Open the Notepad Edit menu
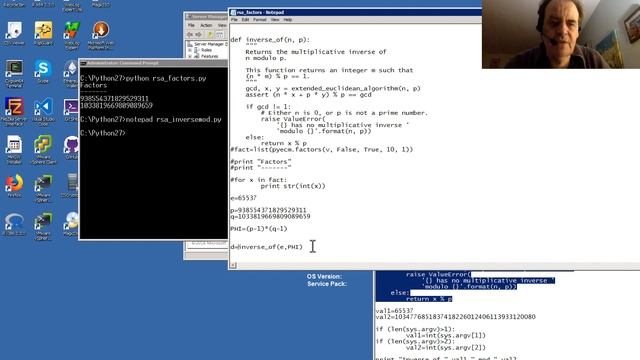This screenshot has width=640, height=360. click(x=245, y=20)
